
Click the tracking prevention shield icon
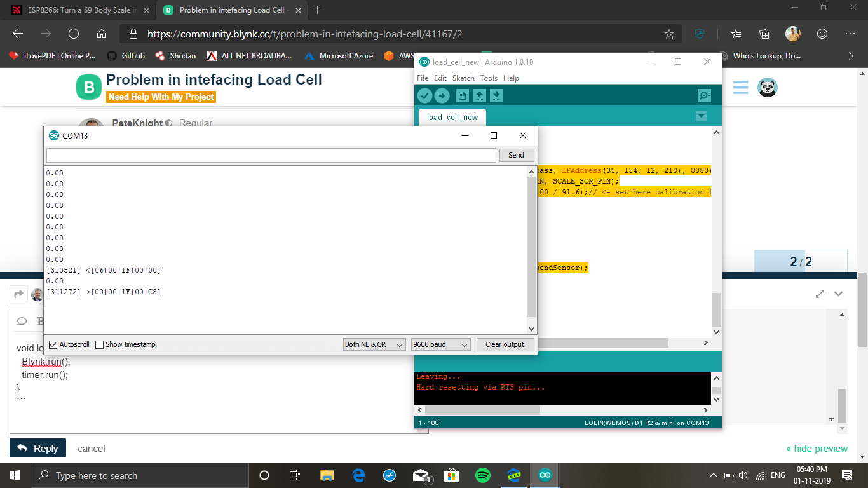coord(700,34)
